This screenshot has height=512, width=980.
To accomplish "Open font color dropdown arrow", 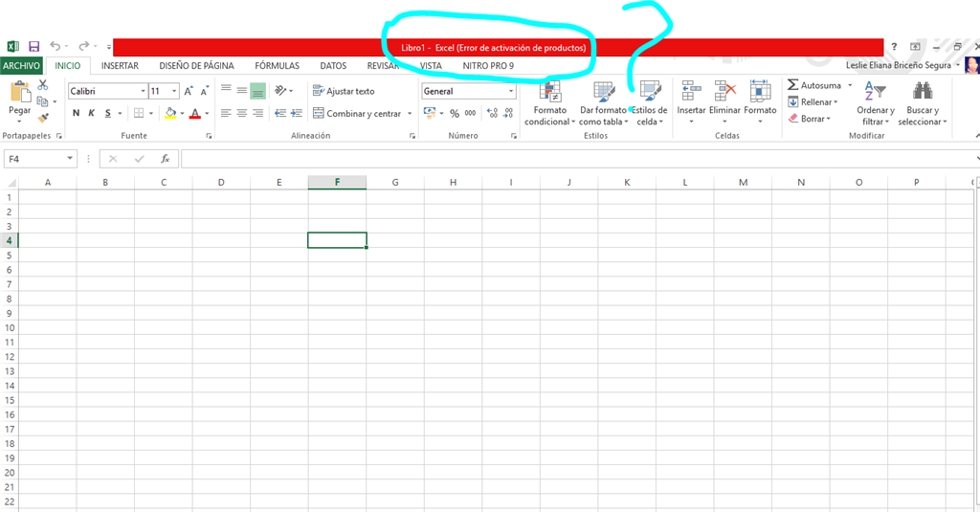I will (x=207, y=114).
